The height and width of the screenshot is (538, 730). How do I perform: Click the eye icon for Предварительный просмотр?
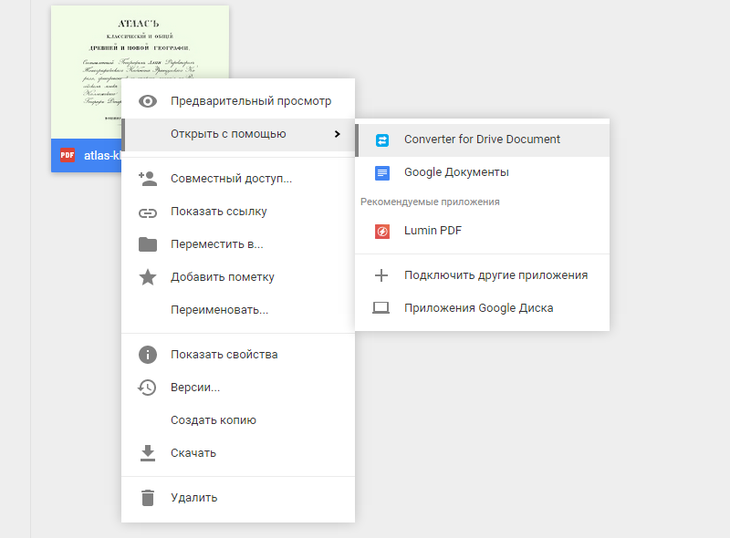(x=148, y=101)
